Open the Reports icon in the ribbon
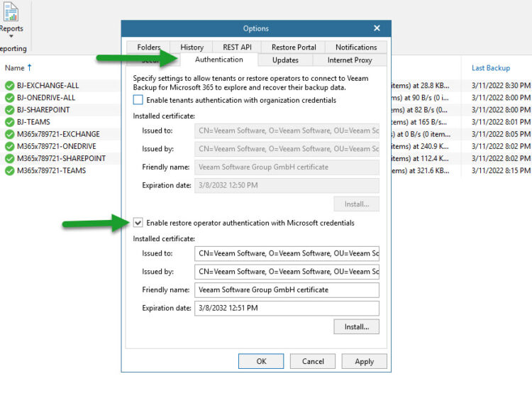The height and width of the screenshot is (398, 532). point(11,11)
